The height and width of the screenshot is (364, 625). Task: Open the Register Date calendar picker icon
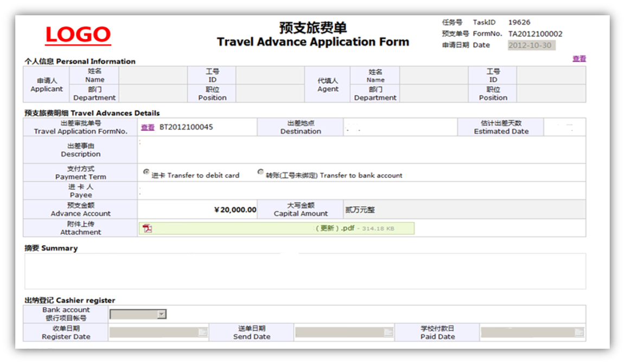coord(203,332)
